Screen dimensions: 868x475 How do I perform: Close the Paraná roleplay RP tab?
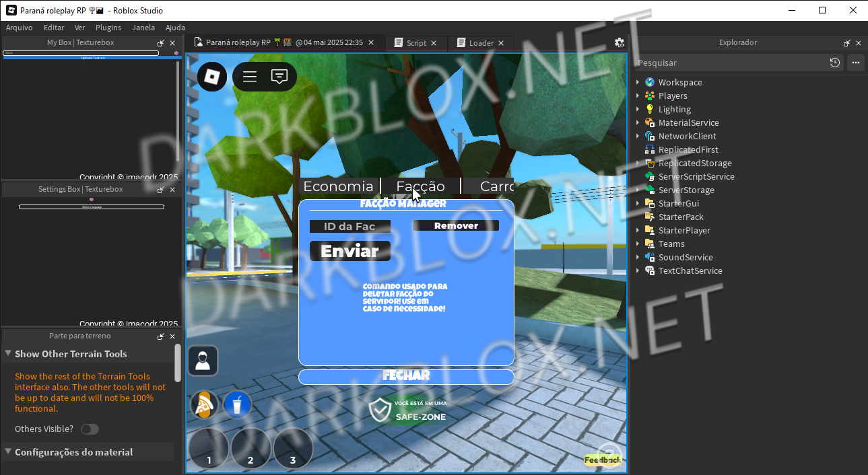tap(372, 42)
